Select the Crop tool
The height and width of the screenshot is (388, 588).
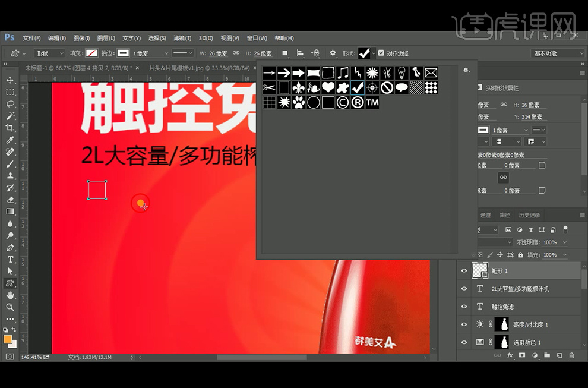(10, 128)
